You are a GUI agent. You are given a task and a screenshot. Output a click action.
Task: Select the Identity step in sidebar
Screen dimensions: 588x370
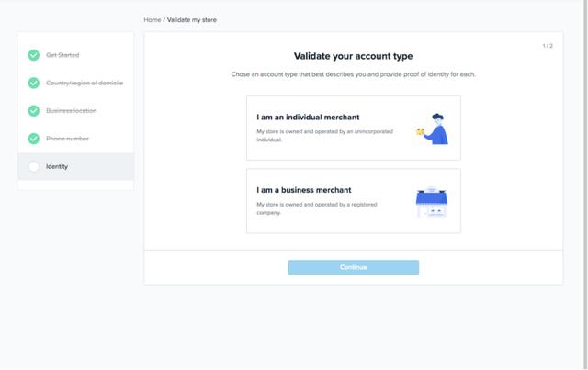pyautogui.click(x=75, y=166)
